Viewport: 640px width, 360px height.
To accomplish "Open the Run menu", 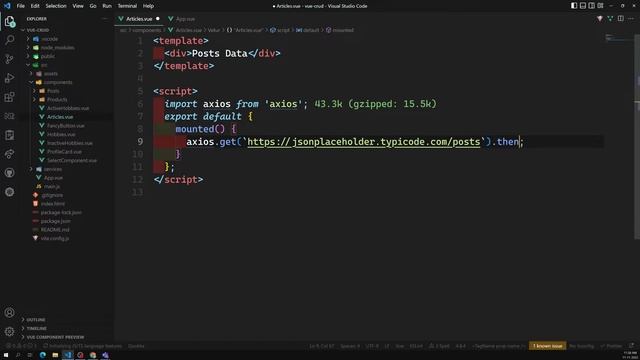I will (107, 6).
